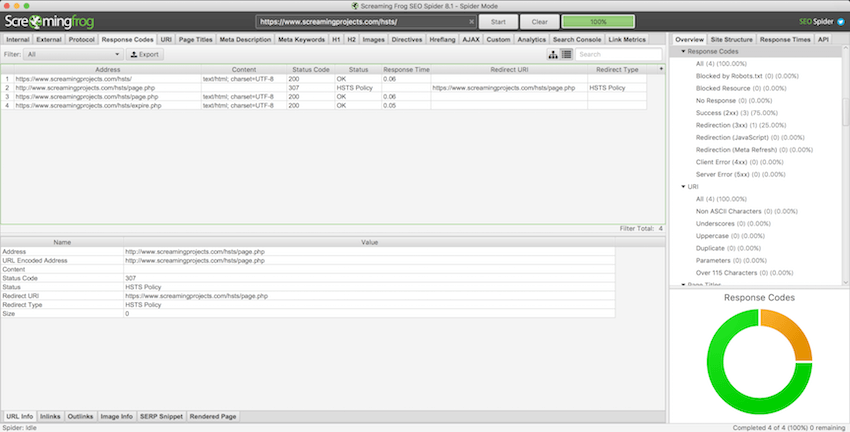Select the URL Info bottom tab
The height and width of the screenshot is (432, 850).
20,416
